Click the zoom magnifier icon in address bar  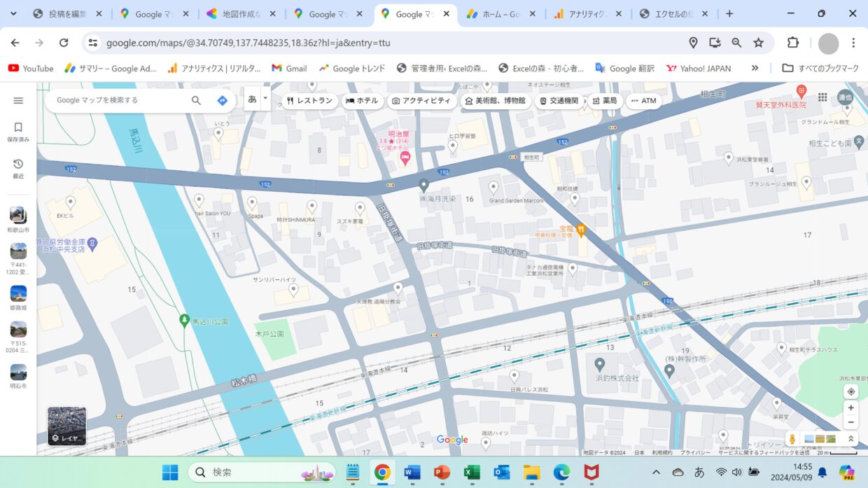[736, 43]
